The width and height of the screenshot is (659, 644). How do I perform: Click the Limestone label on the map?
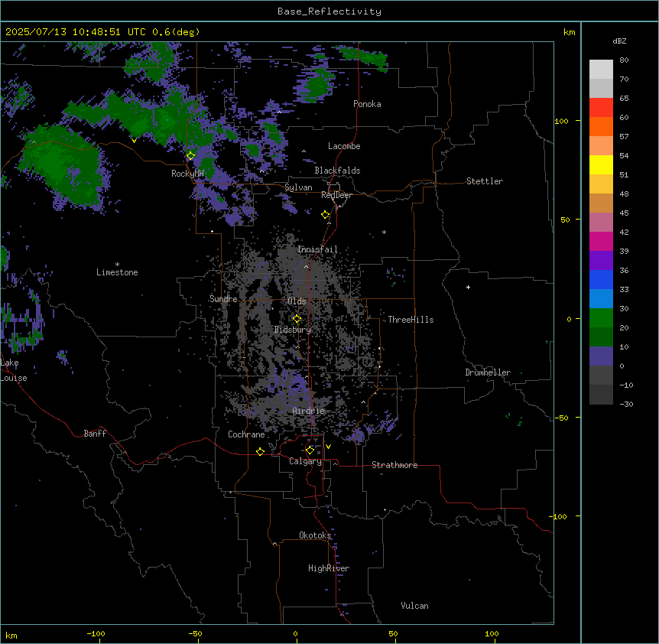pos(117,272)
